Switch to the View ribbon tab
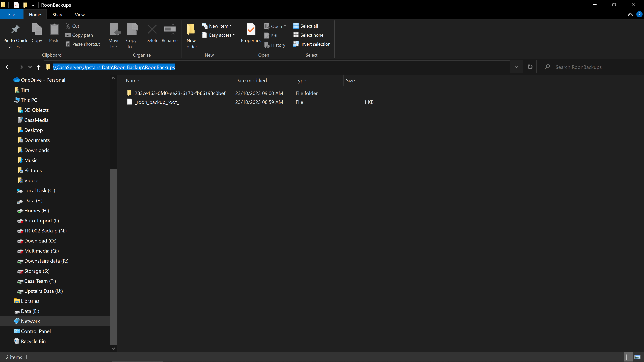This screenshot has height=362, width=644. 79,15
